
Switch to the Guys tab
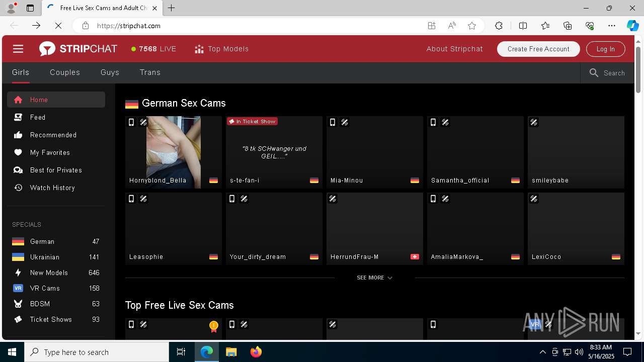click(x=110, y=72)
